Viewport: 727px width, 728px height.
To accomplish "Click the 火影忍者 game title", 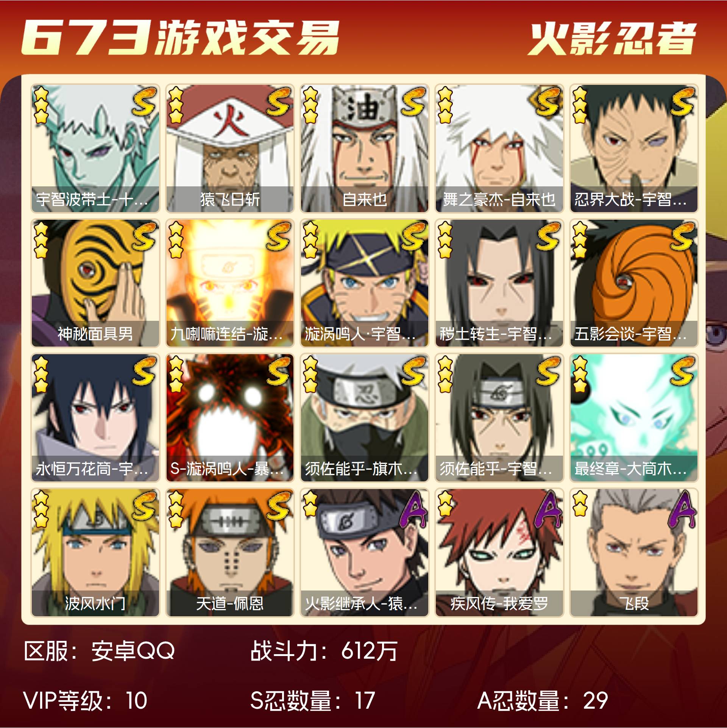I will [612, 39].
